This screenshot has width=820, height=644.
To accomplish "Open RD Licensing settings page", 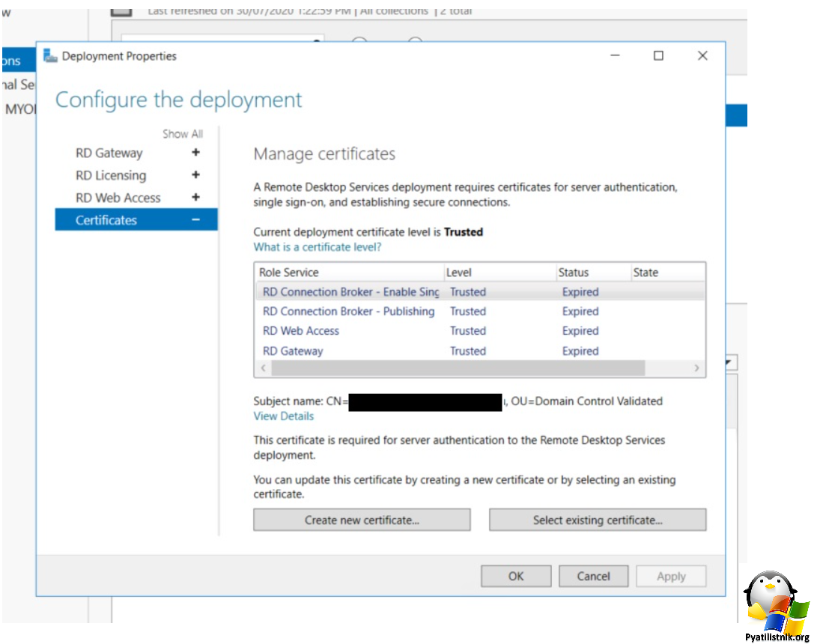I will [x=111, y=175].
